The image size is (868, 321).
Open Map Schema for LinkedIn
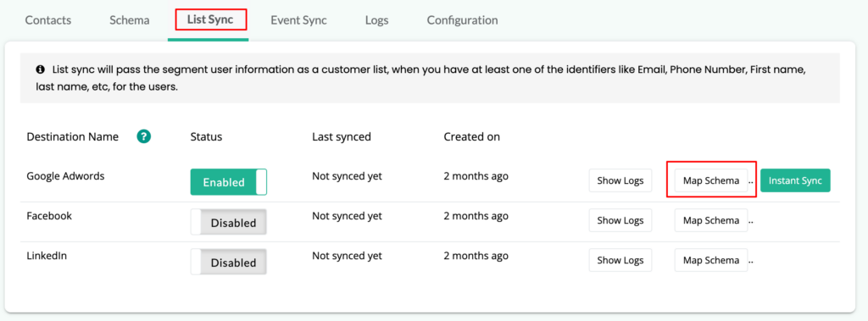711,260
